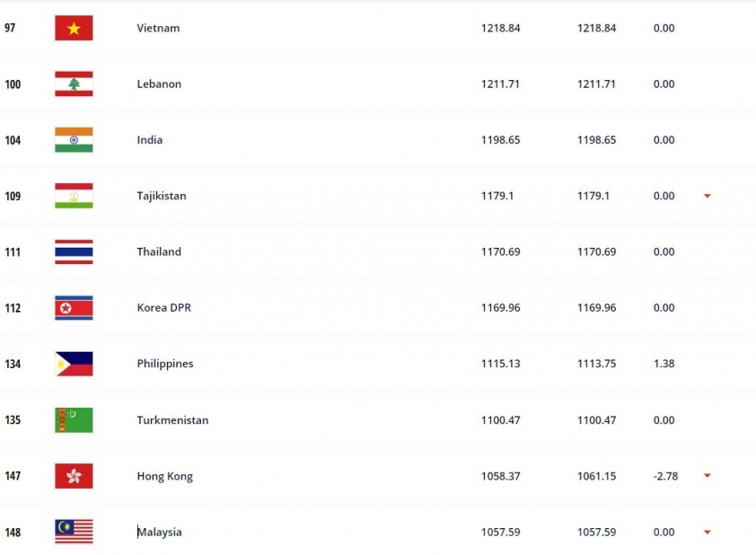Click the Hong Kong -2.78 change value
This screenshot has width=756, height=555.
pyautogui.click(x=665, y=476)
